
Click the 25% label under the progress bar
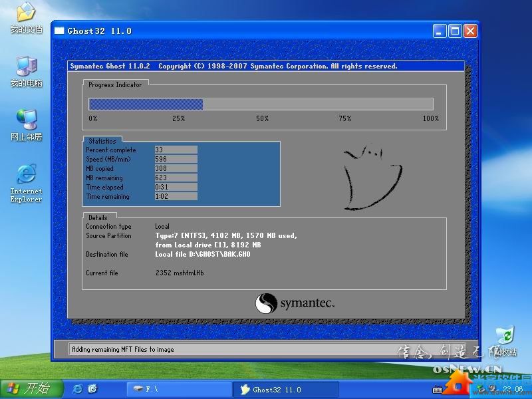tap(178, 118)
